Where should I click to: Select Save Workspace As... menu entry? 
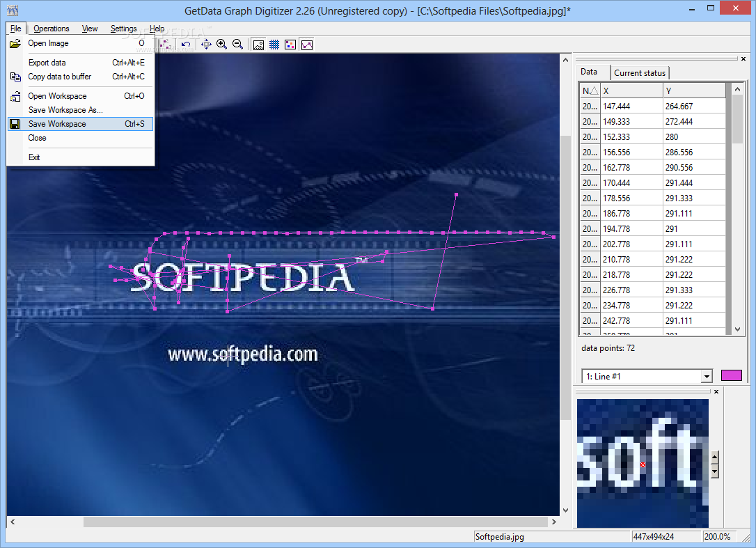tap(81, 110)
